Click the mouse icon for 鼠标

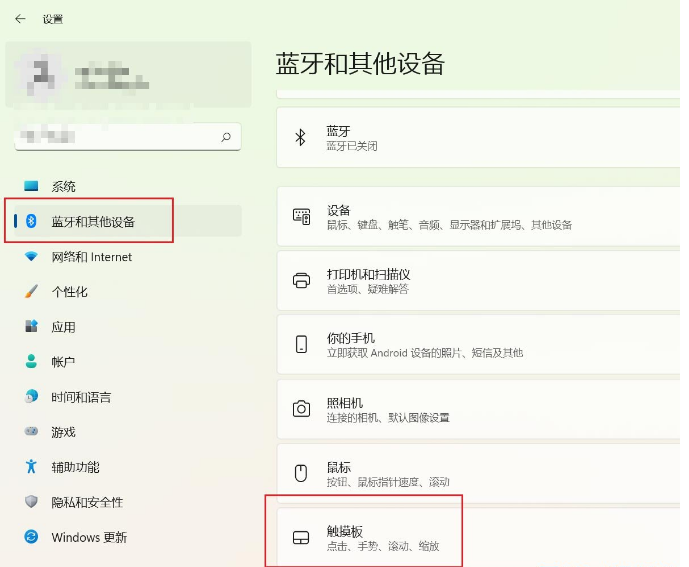tap(301, 473)
